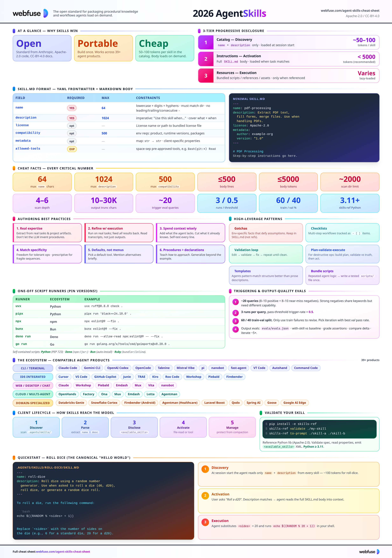Open the Bundle scripts pattern card
This screenshot has height=558, width=392.
click(x=342, y=275)
